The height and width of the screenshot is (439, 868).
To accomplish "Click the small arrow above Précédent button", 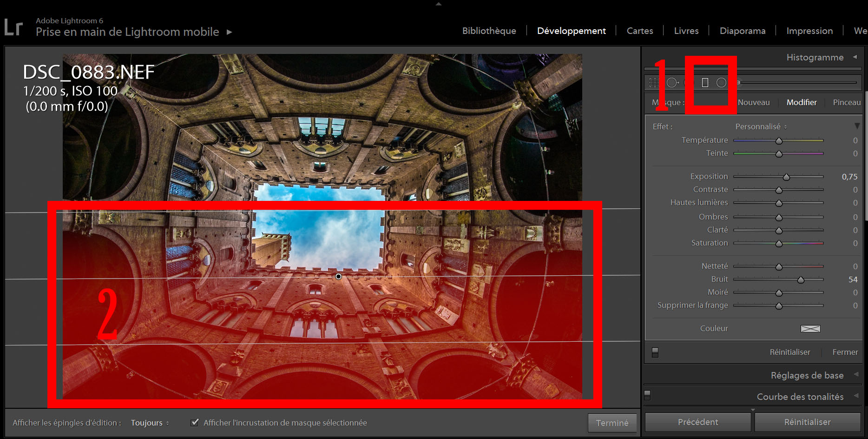I will pyautogui.click(x=753, y=410).
